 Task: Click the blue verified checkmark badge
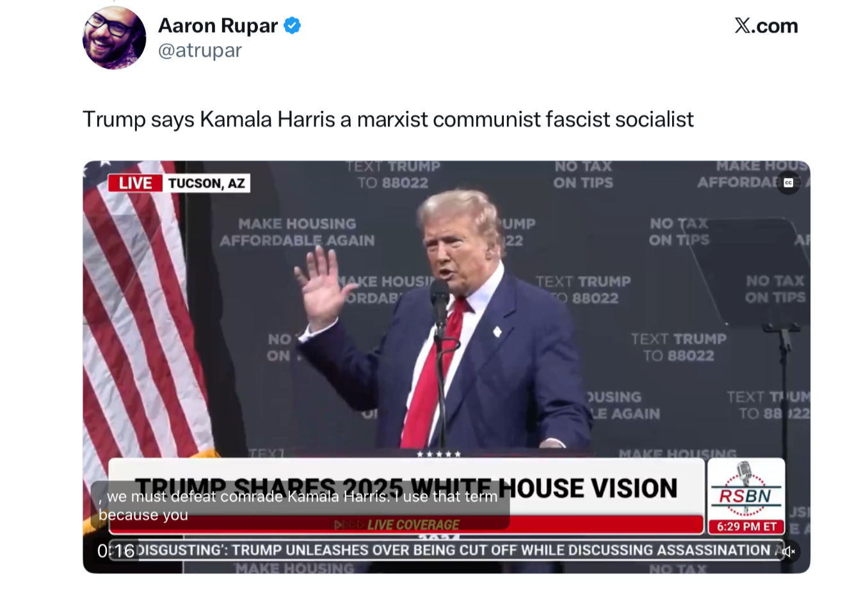point(293,26)
